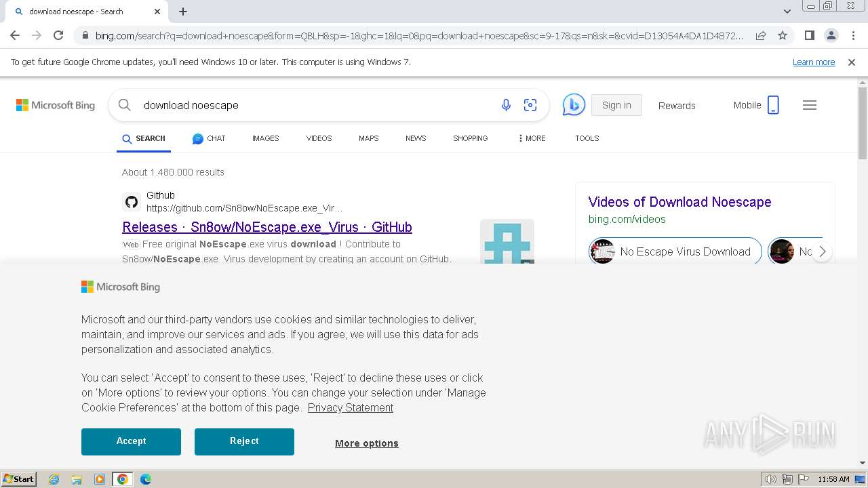Click the search magnifier icon

[x=125, y=105]
